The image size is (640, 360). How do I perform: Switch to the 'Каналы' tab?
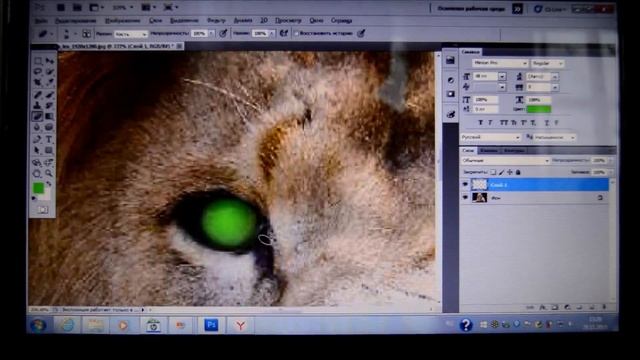coord(489,151)
